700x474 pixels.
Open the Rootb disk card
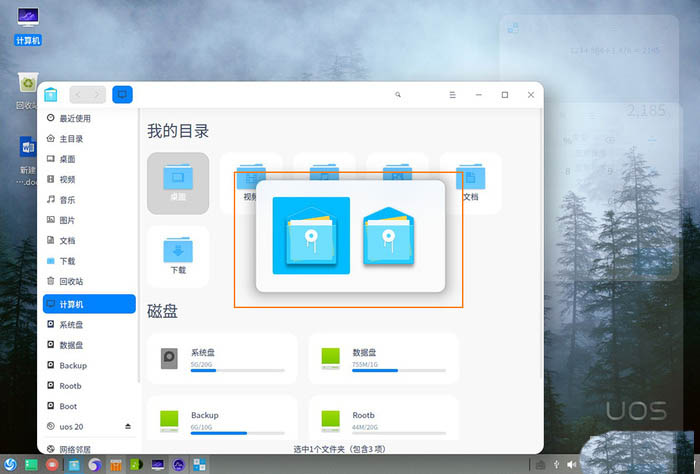tap(383, 418)
